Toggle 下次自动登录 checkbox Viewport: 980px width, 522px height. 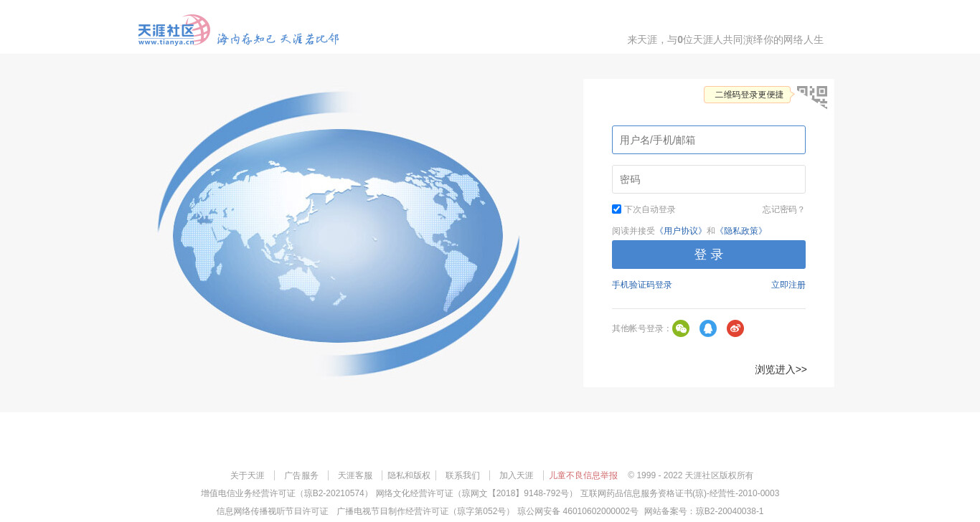click(616, 209)
